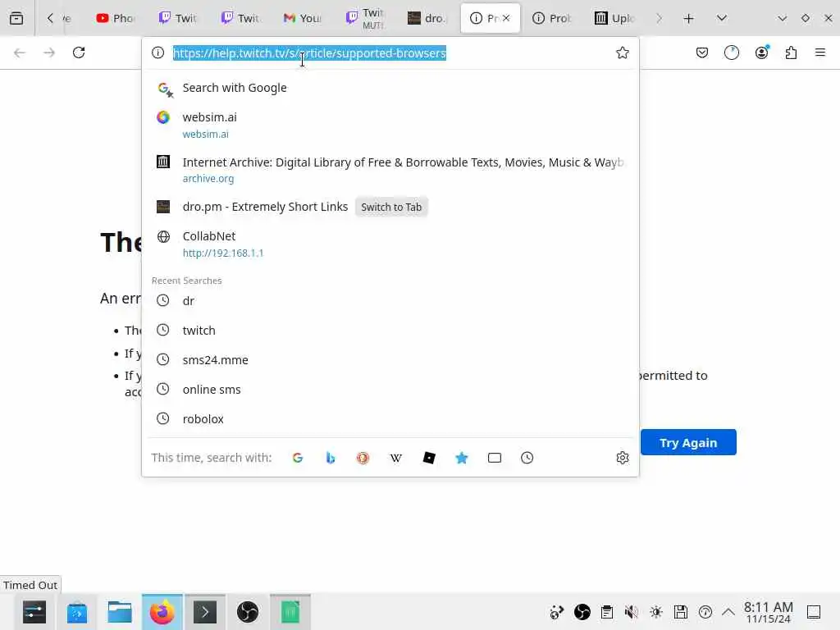The height and width of the screenshot is (630, 840).
Task: Select Search with Google suggestion
Action: [x=390, y=88]
